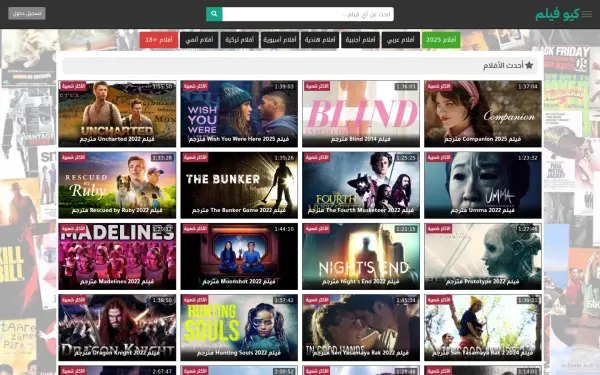Click the 1:23:32 duration on Umma
This screenshot has height=375, width=600.
(x=528, y=158)
